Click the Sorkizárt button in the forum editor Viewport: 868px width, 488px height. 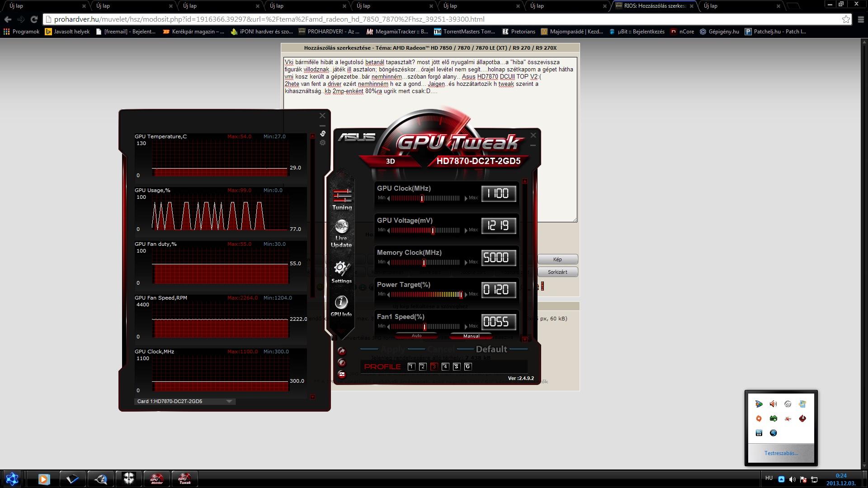[557, 272]
